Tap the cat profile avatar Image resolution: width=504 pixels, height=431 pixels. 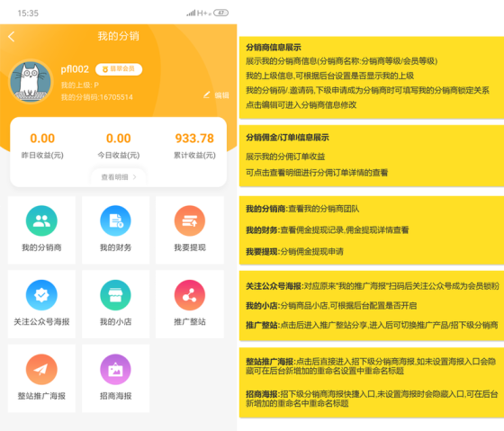pyautogui.click(x=31, y=82)
